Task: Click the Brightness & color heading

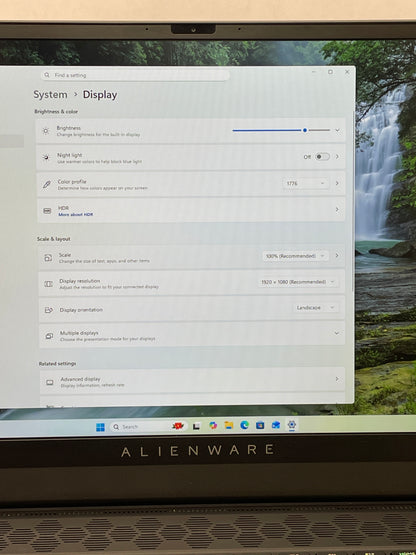Action: click(x=56, y=111)
